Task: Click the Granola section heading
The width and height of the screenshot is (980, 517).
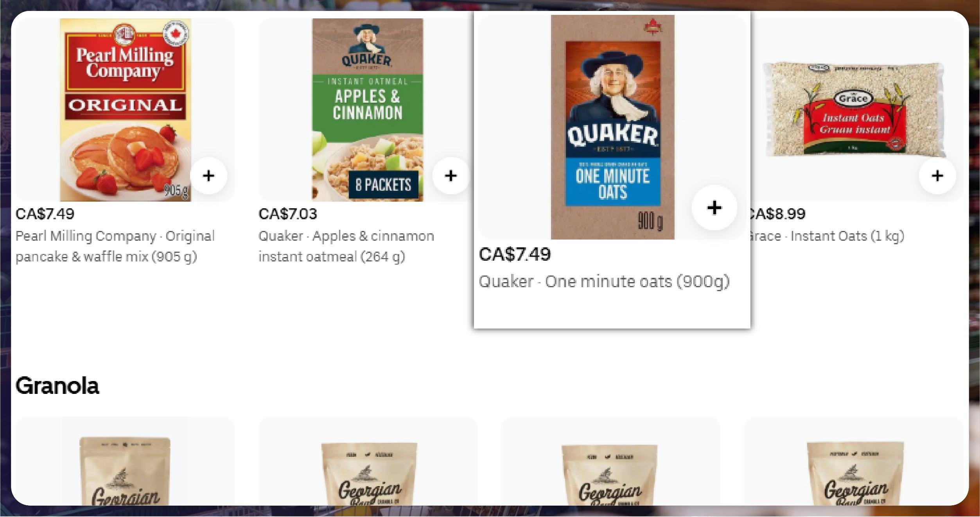Action: pos(57,386)
